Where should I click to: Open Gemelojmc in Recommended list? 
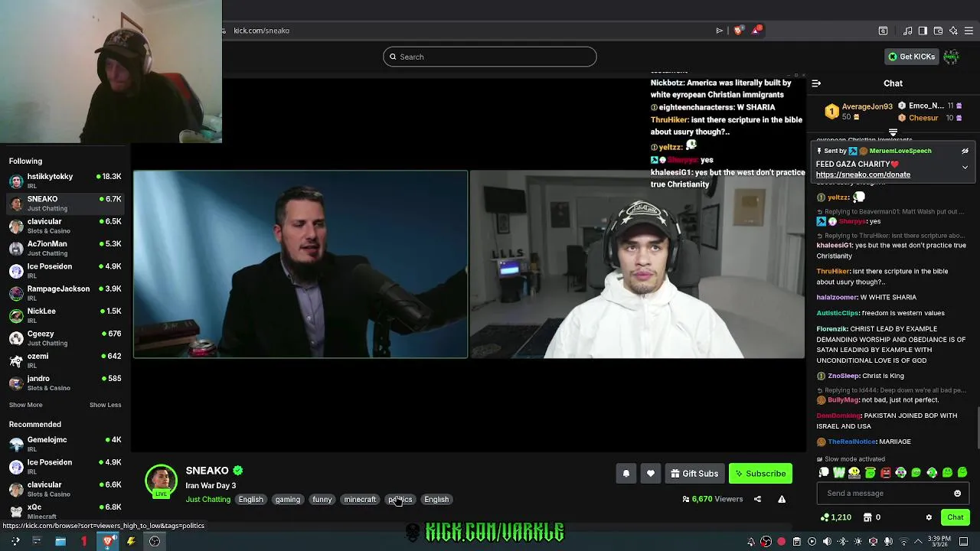click(65, 444)
